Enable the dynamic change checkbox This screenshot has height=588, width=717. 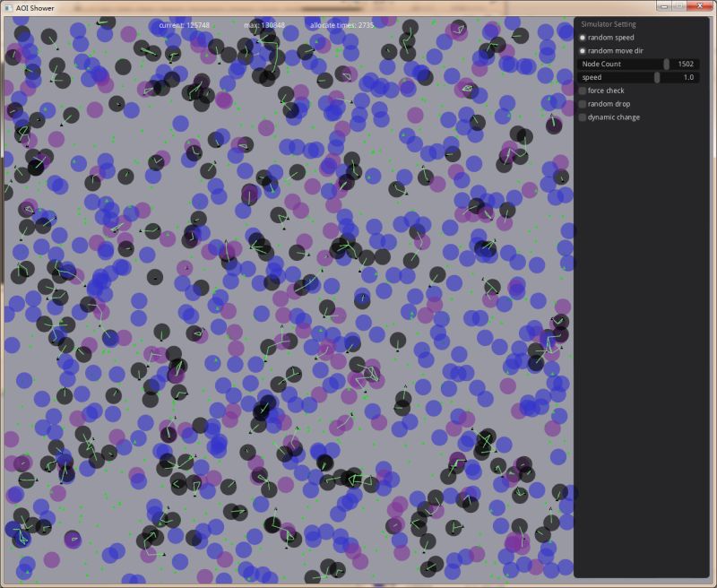[x=583, y=117]
